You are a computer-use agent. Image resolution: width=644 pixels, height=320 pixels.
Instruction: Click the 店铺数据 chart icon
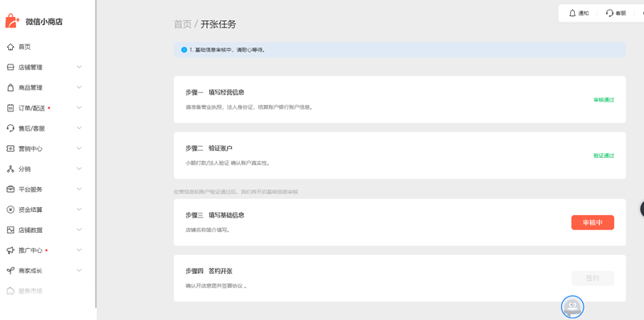10,230
